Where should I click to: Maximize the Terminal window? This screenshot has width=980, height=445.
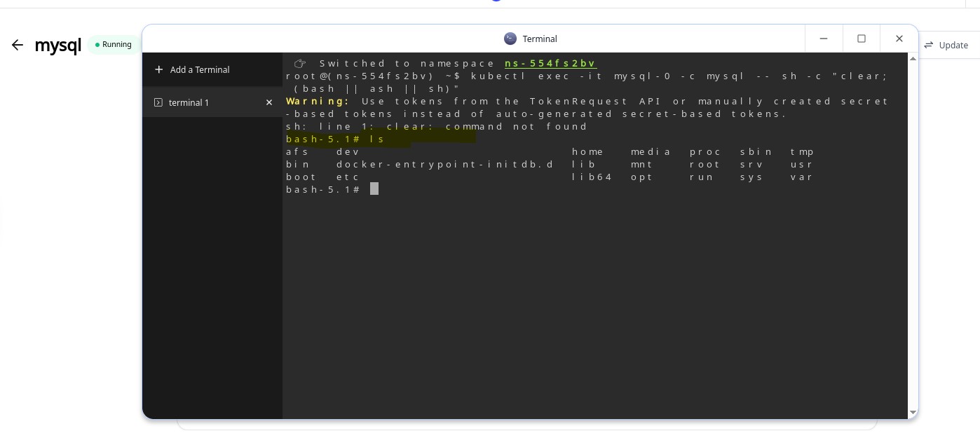point(862,39)
